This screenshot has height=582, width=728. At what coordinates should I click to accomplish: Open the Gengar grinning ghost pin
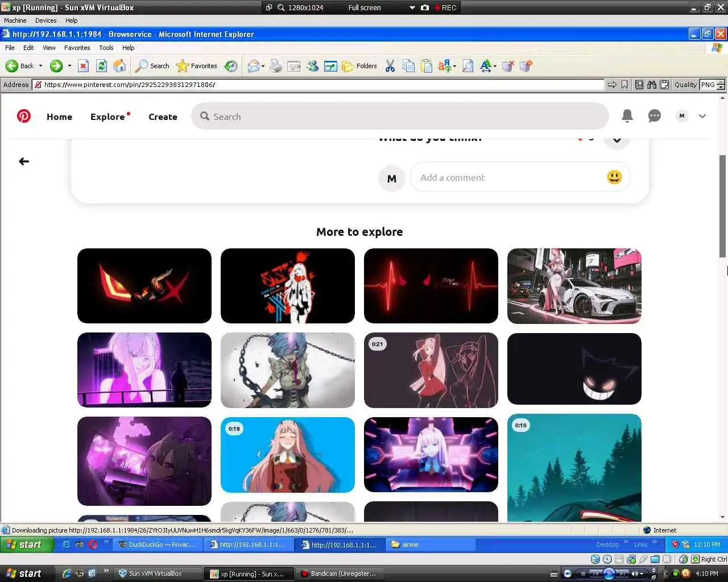(x=574, y=369)
